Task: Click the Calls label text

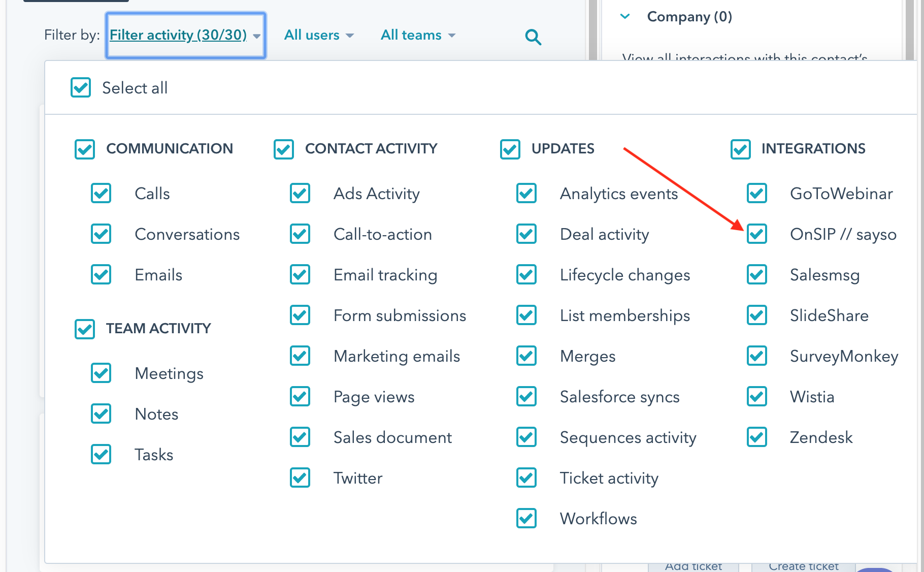Action: [x=152, y=194]
